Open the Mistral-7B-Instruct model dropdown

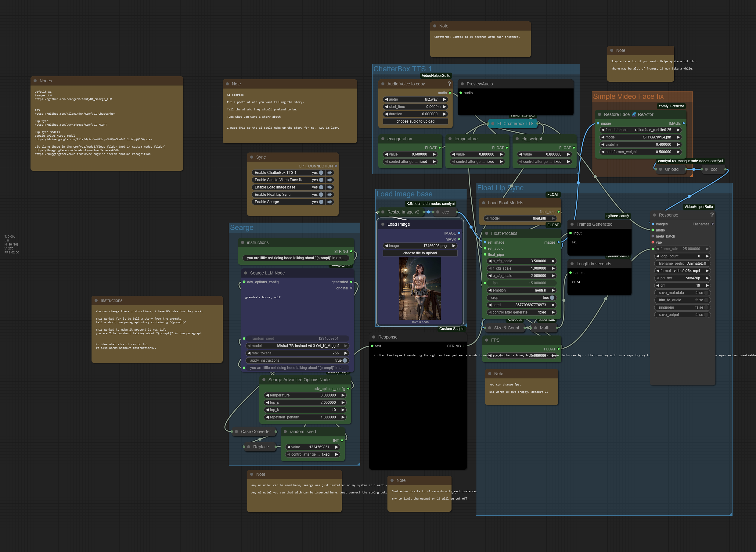[297, 346]
